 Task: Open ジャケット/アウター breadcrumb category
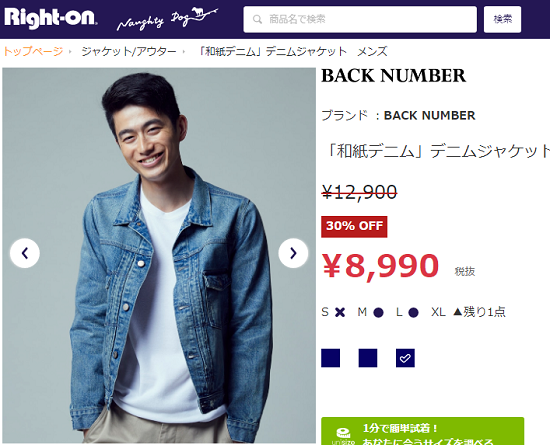(129, 52)
